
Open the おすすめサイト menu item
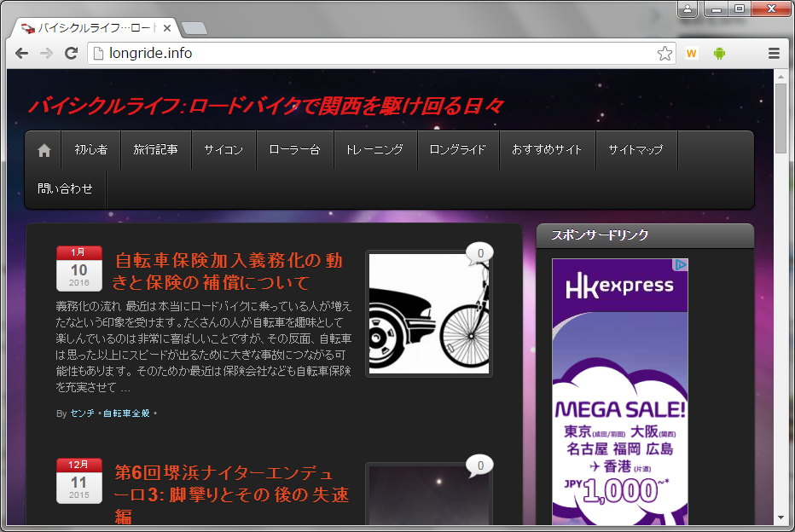click(547, 150)
